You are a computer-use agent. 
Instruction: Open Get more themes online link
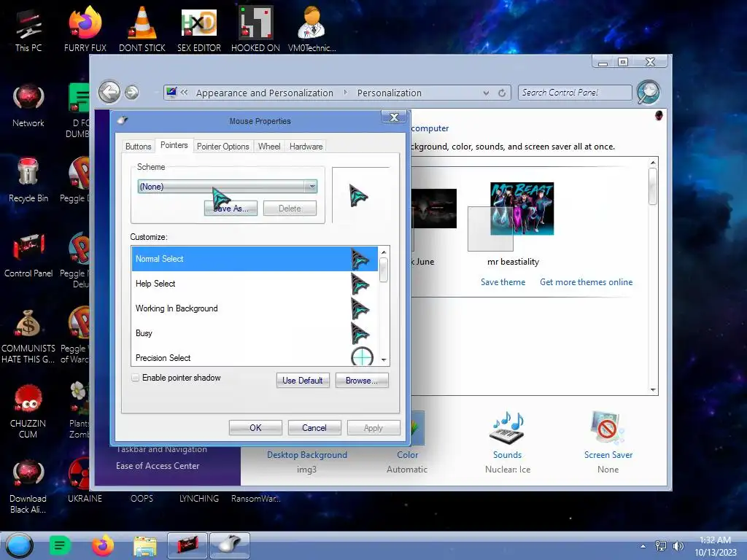click(x=586, y=282)
